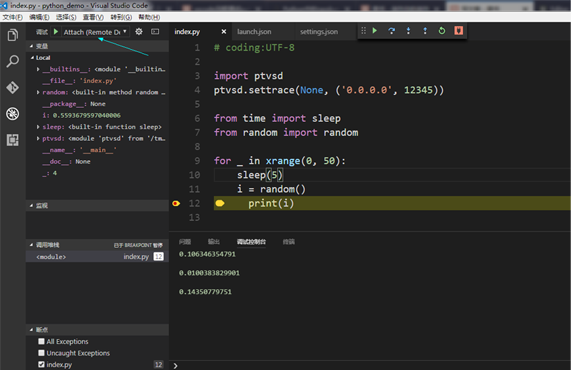Viewport: 571px width, 370px height.
Task: Disconnect the debugger with red icon
Action: pyautogui.click(x=458, y=31)
